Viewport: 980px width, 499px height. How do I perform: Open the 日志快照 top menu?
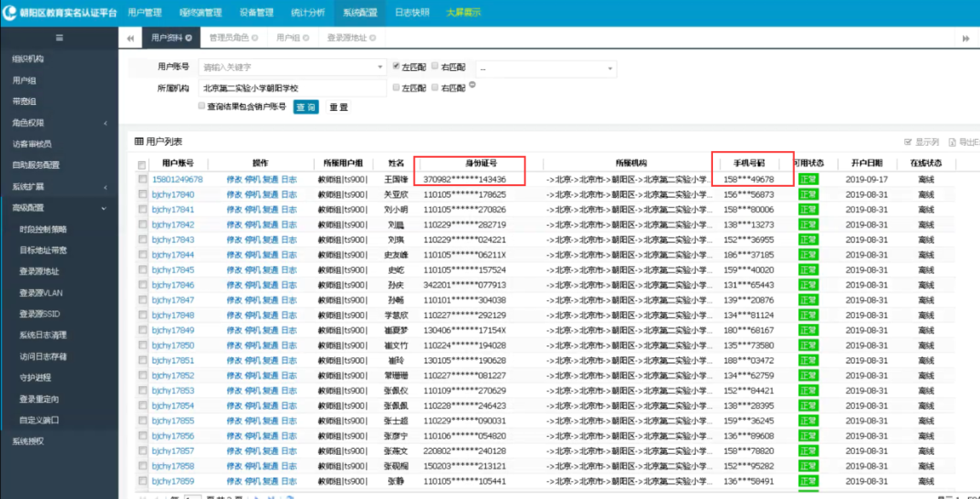tap(412, 13)
